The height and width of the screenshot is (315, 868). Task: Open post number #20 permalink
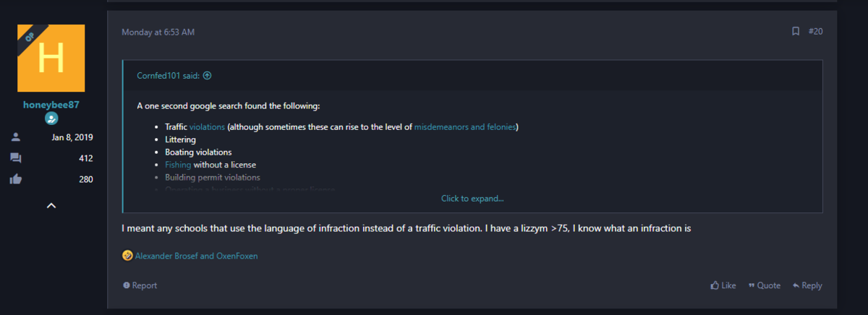tap(815, 32)
